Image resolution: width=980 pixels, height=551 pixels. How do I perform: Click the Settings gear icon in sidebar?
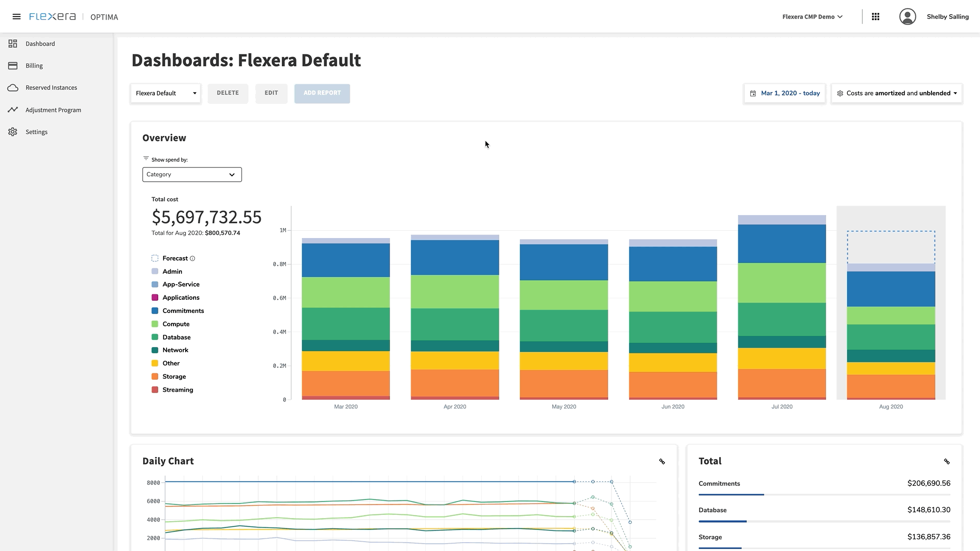(13, 132)
